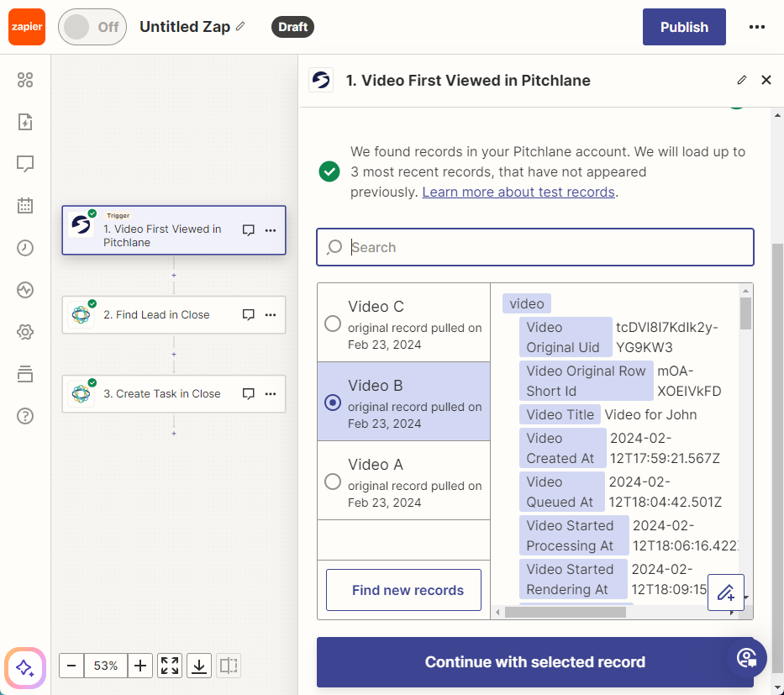Publish the Zap
784x695 pixels.
coord(684,27)
